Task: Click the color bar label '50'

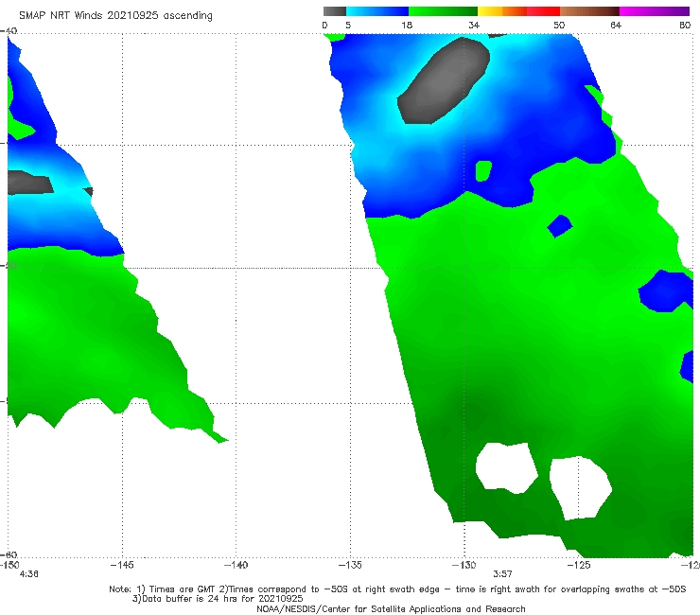Action: click(559, 26)
